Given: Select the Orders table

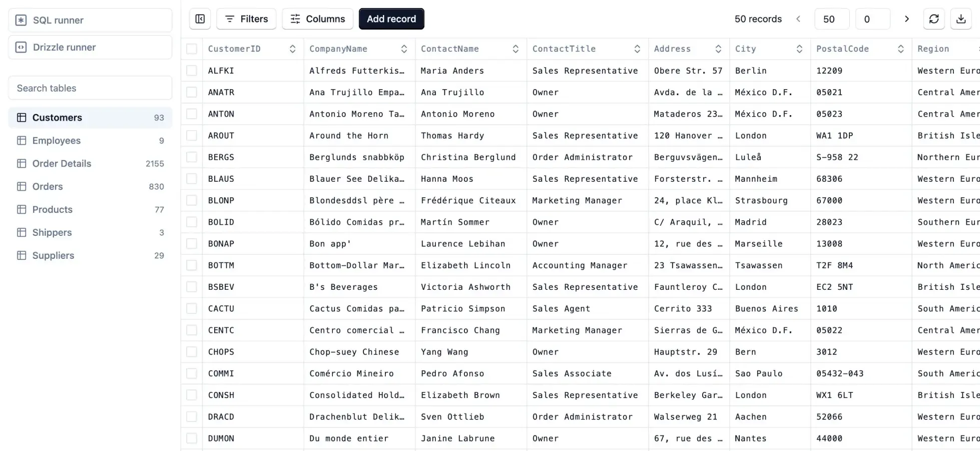Looking at the screenshot, I should [x=47, y=186].
